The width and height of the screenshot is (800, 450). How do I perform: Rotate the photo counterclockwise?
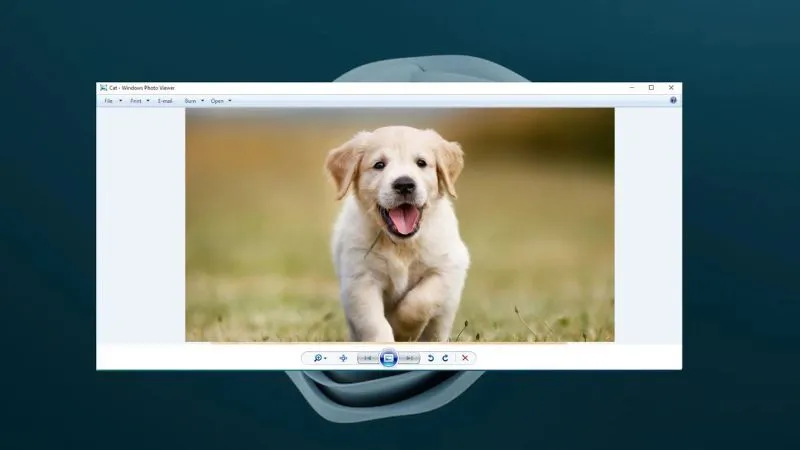point(431,358)
